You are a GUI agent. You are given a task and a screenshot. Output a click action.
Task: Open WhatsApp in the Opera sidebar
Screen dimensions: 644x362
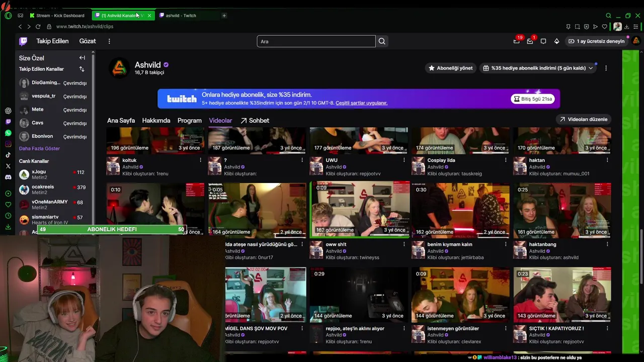click(8, 133)
